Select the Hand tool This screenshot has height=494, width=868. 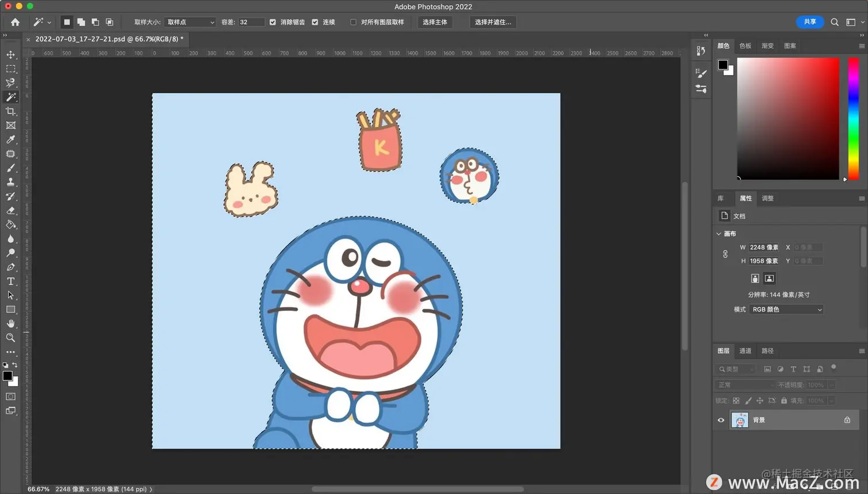[x=10, y=324]
